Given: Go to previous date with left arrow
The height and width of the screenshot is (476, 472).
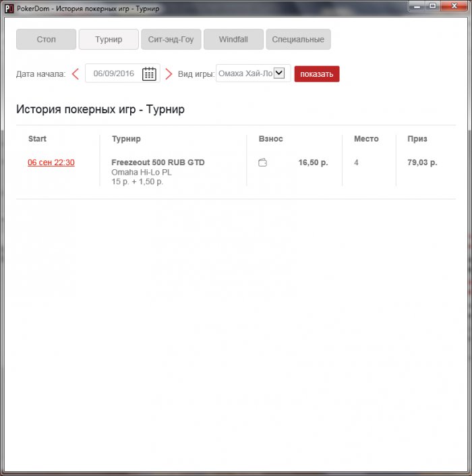Looking at the screenshot, I should (76, 73).
